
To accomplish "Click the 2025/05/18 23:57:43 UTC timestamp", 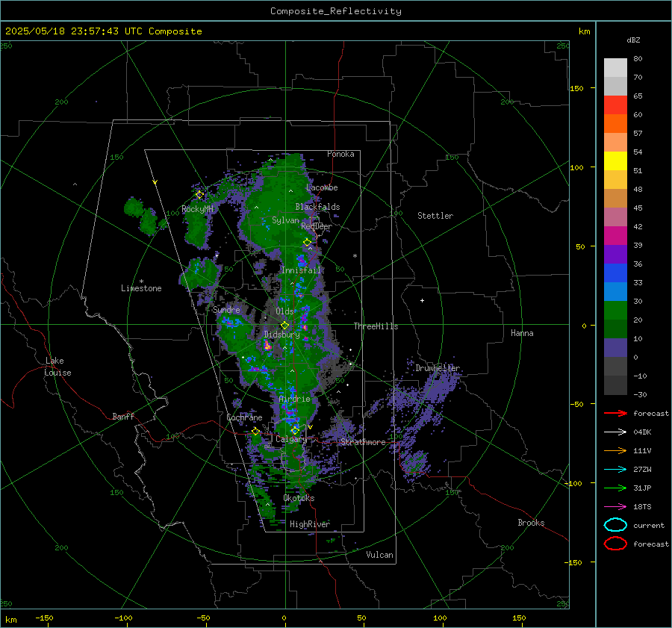I will point(103,31).
